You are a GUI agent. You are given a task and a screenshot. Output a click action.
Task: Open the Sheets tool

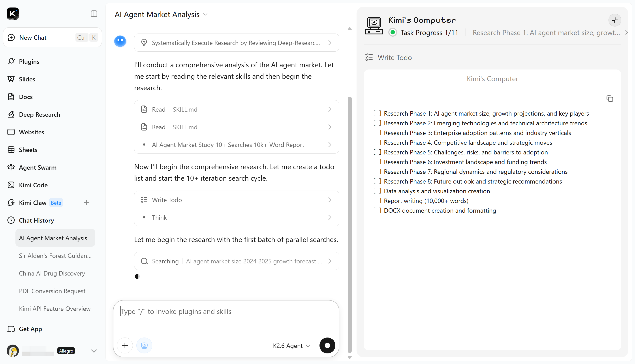(x=28, y=150)
